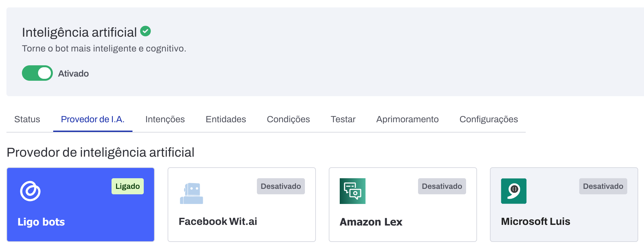Open the Configurações tab
The image size is (644, 249).
(489, 119)
